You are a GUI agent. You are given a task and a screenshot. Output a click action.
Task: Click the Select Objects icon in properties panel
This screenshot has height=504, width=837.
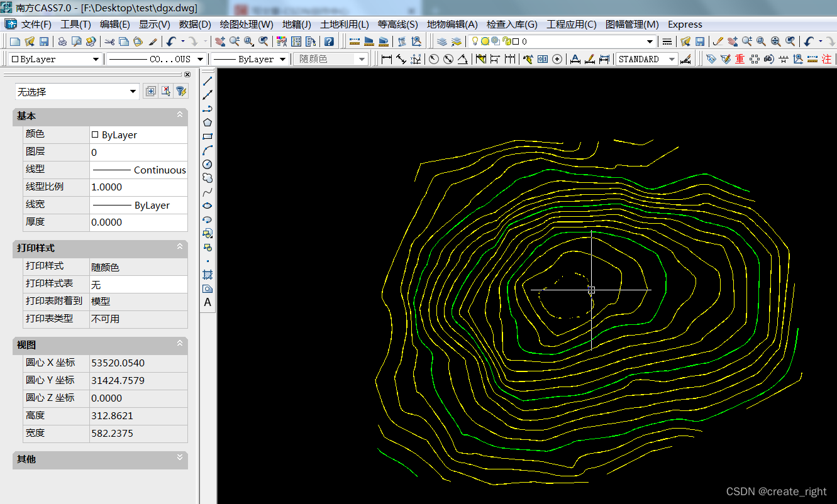point(165,91)
